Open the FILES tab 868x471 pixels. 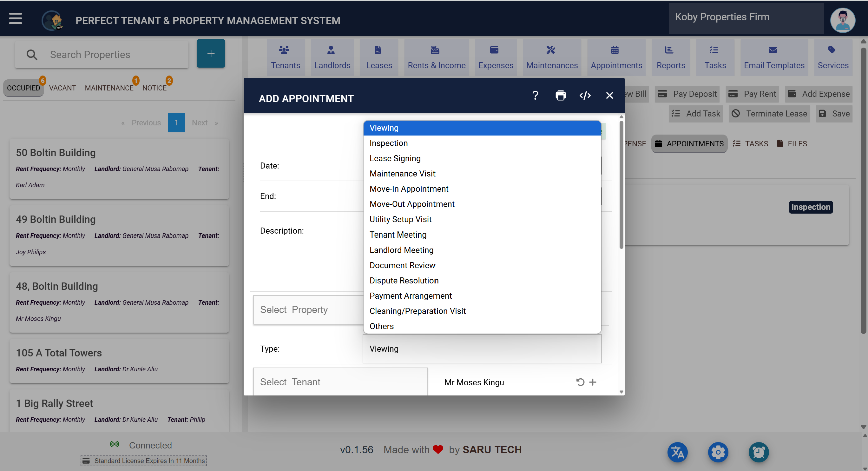792,144
